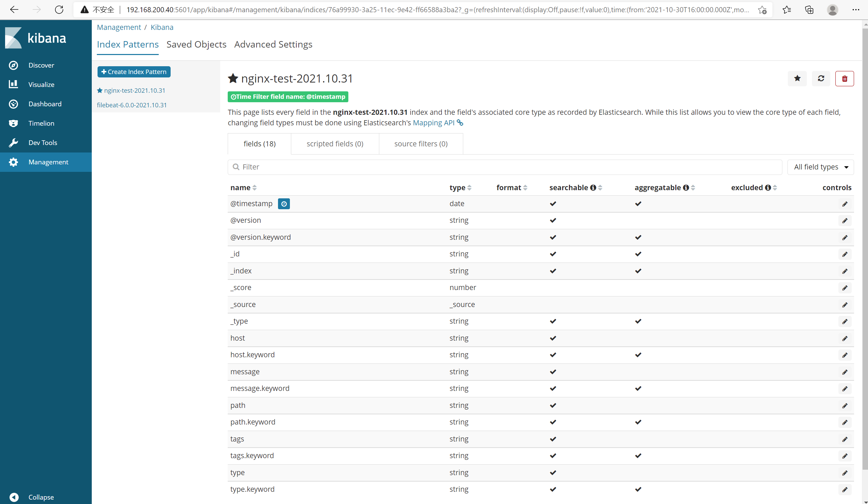Refresh the field list
Viewport: 868px width, 504px height.
point(821,78)
